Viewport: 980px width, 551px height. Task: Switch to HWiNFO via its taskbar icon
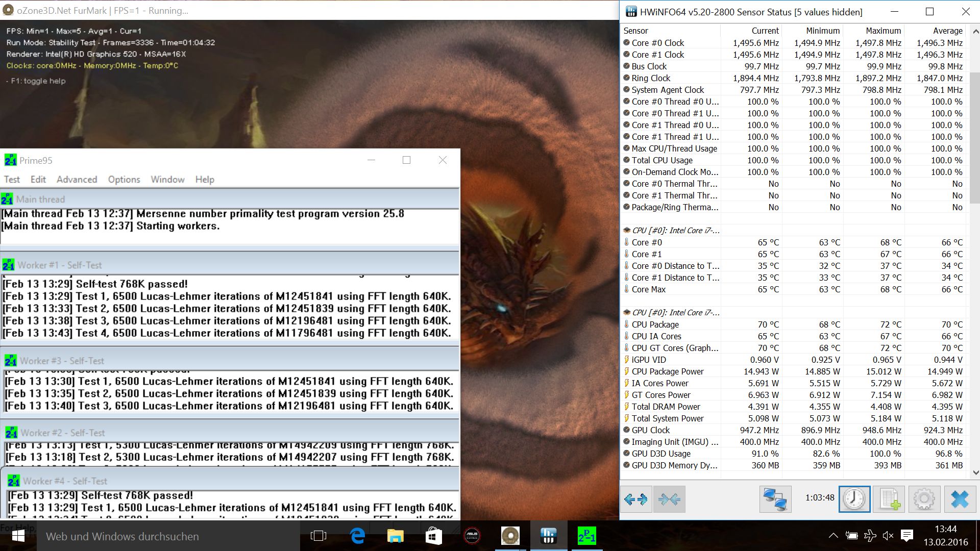pyautogui.click(x=548, y=536)
